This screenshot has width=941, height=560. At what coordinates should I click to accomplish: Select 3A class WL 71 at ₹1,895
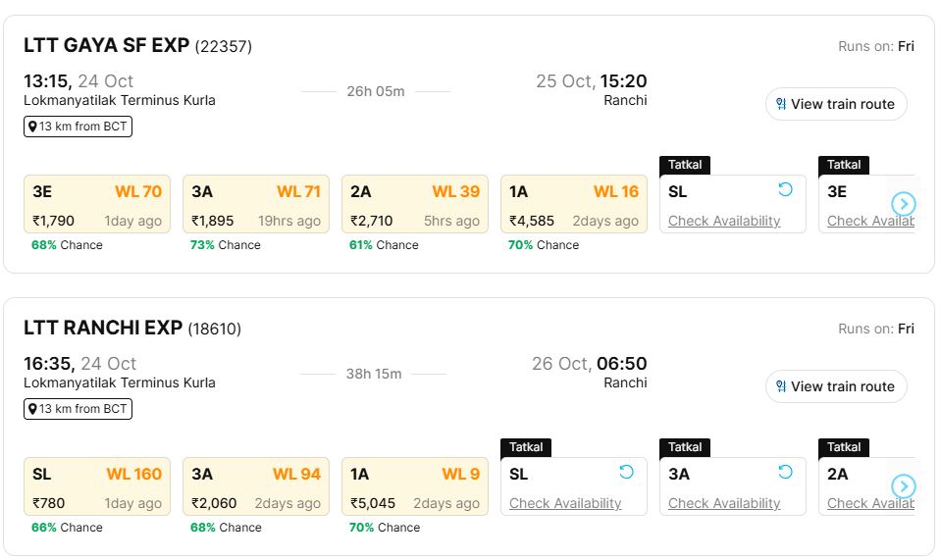click(x=256, y=205)
